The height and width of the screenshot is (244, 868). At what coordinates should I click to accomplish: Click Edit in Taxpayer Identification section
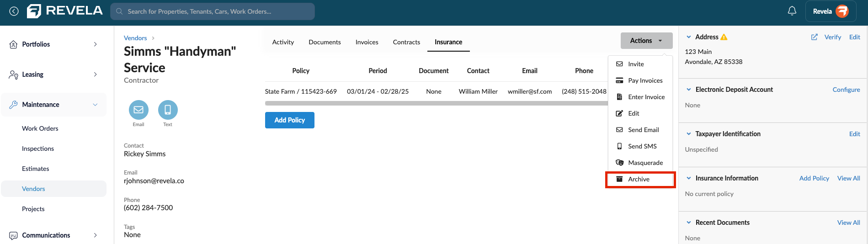(855, 134)
